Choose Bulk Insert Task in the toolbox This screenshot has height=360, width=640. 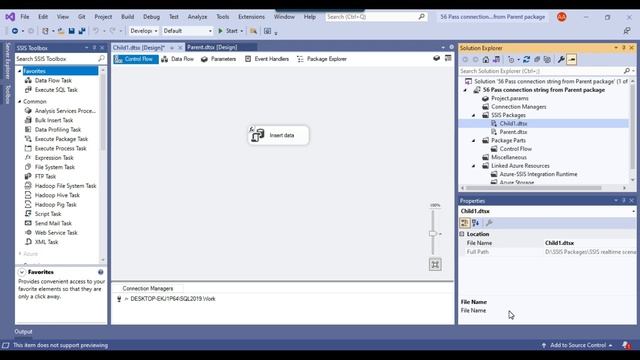point(54,120)
